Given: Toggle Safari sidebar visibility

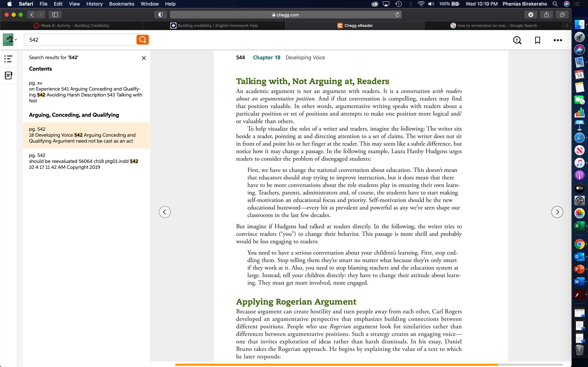Looking at the screenshot, I should click(55, 15).
